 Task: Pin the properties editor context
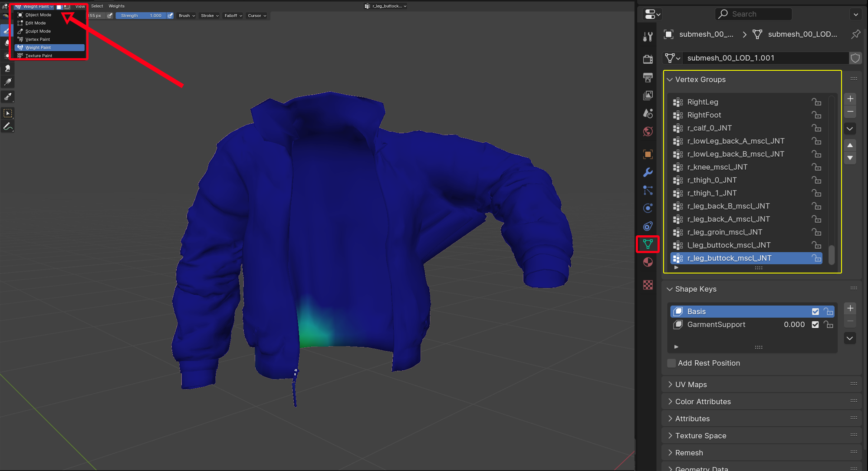[855, 34]
